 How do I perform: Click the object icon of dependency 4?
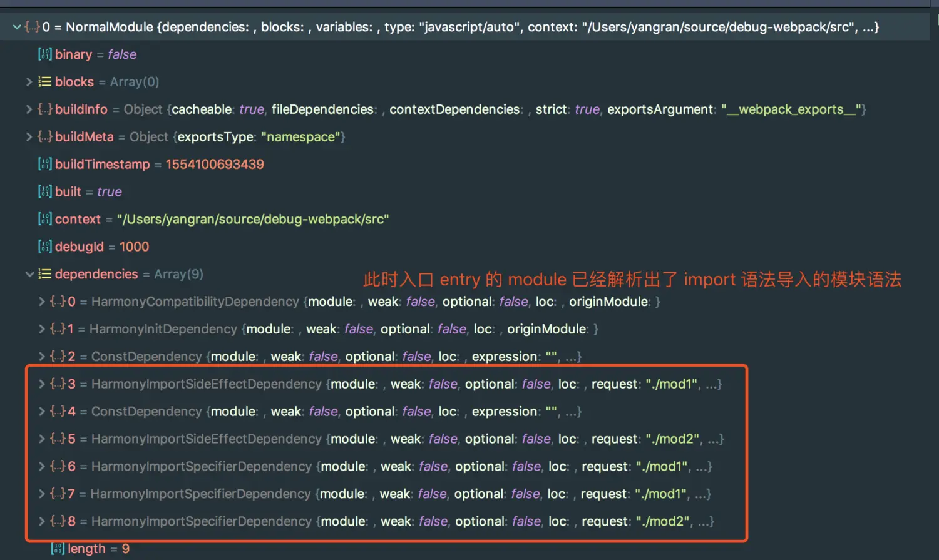click(58, 412)
